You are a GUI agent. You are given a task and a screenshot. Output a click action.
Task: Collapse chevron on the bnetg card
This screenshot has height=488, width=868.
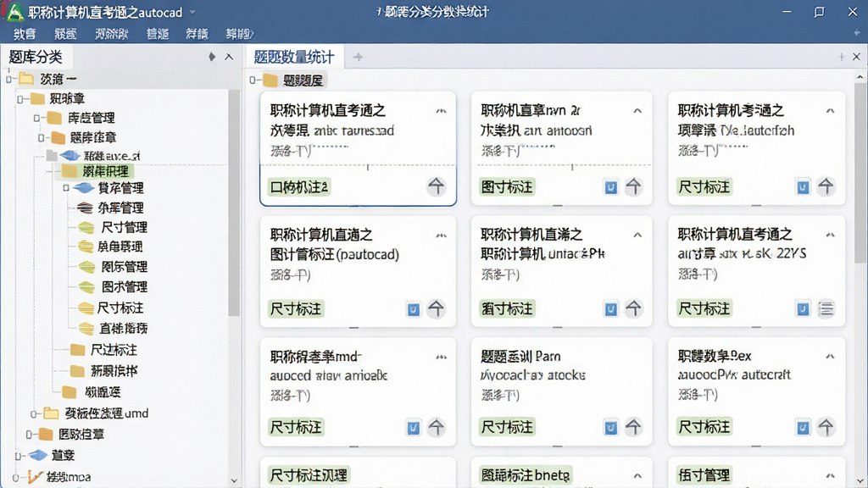coord(637,475)
